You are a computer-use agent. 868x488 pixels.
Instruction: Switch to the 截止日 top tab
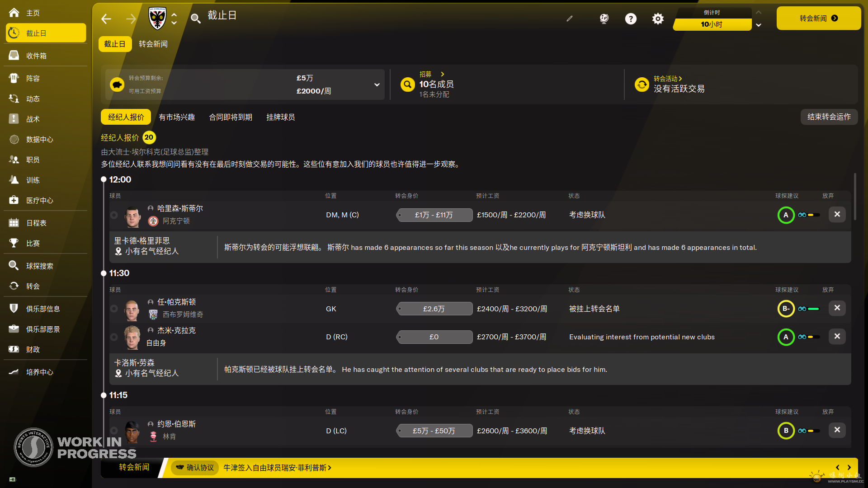(x=115, y=44)
